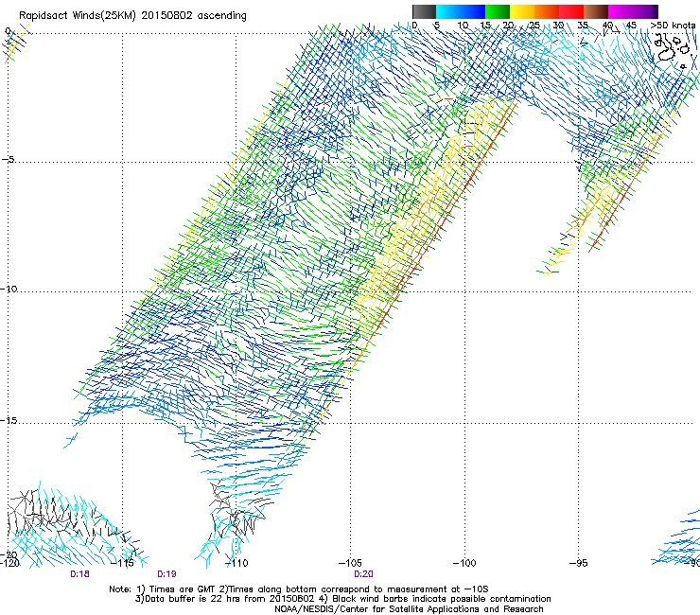
Task: Click the '-95' longitude axis label
Action: pyautogui.click(x=579, y=563)
